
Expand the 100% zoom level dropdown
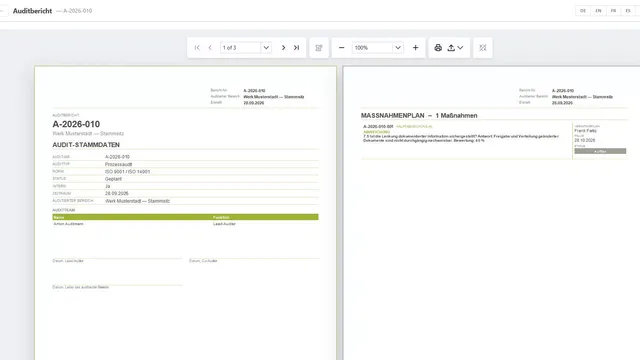398,48
